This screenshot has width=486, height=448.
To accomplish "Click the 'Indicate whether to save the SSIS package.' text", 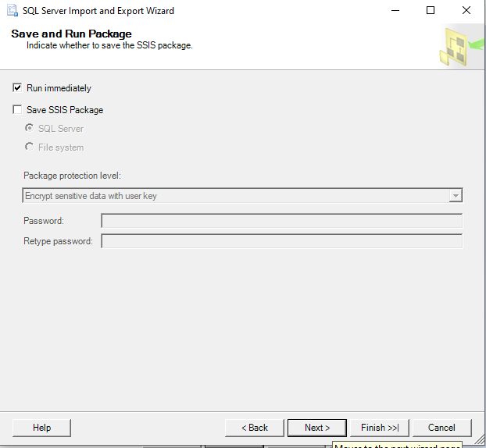I will [109, 45].
